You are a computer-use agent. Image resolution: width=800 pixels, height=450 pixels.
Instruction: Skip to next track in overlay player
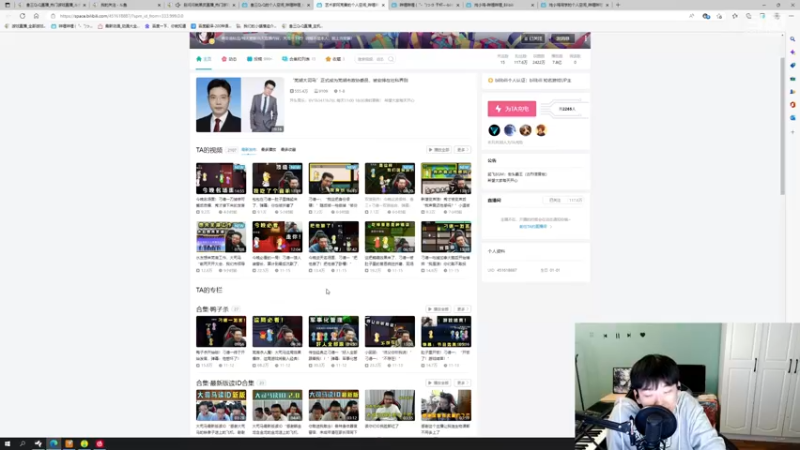point(629,336)
